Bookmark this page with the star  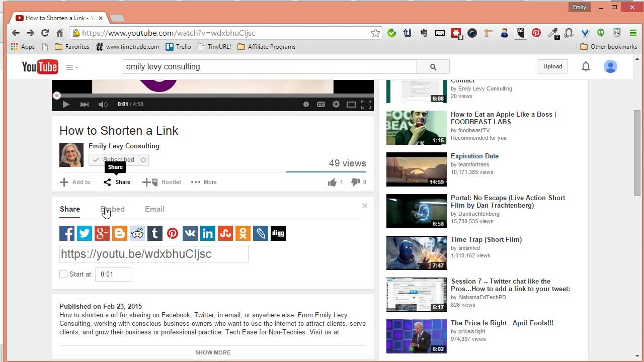(375, 33)
